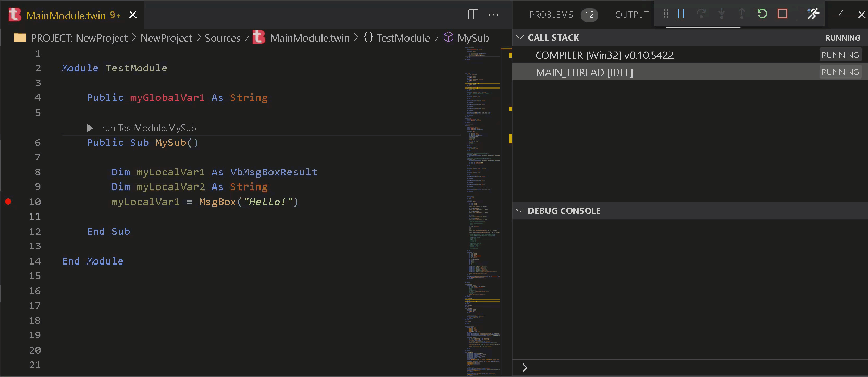Click the code lens play triangle
The height and width of the screenshot is (377, 868).
pos(90,128)
